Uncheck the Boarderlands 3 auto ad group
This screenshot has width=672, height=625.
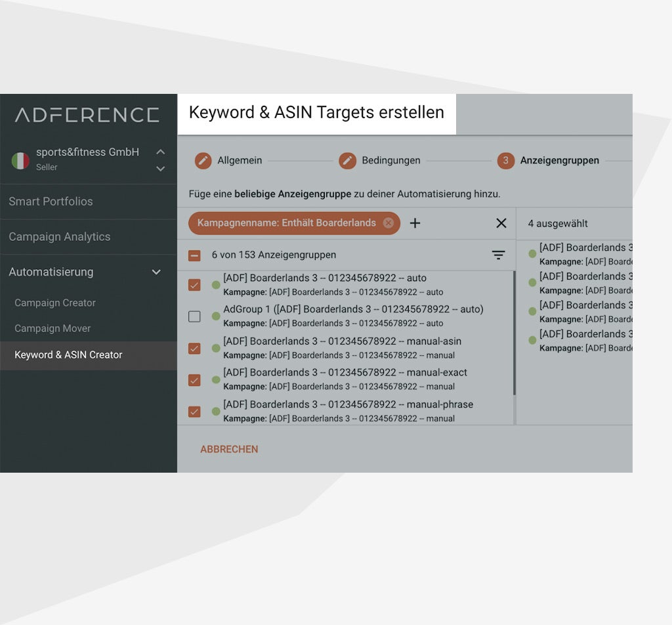click(x=194, y=285)
